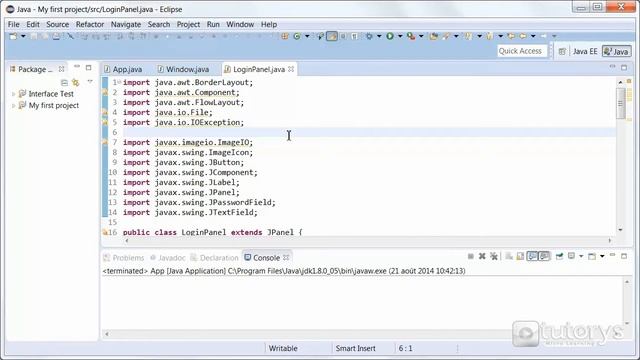
Task: Expand the Interface Test project
Action: 13,94
